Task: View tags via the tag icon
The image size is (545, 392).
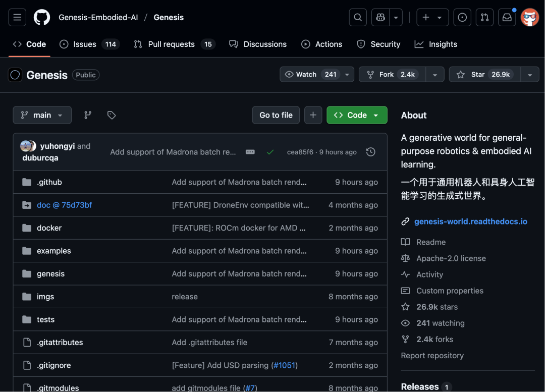Action: point(111,115)
